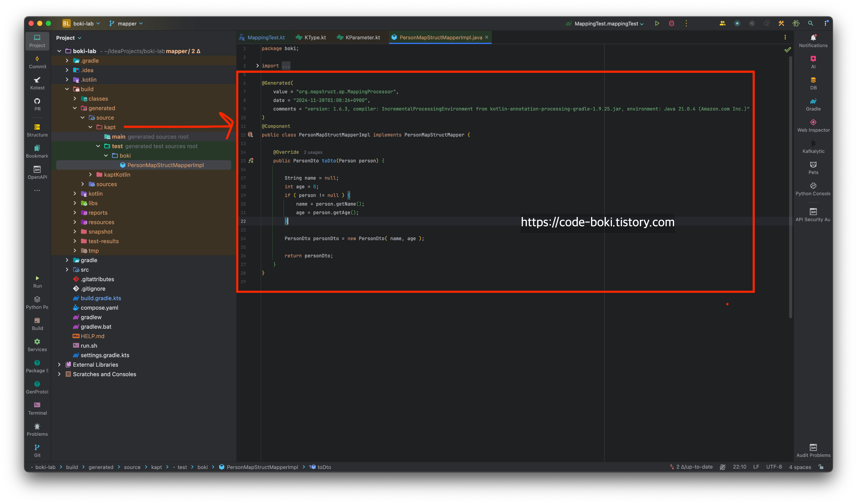The height and width of the screenshot is (504, 857).
Task: Expand the folded import block
Action: (257, 66)
